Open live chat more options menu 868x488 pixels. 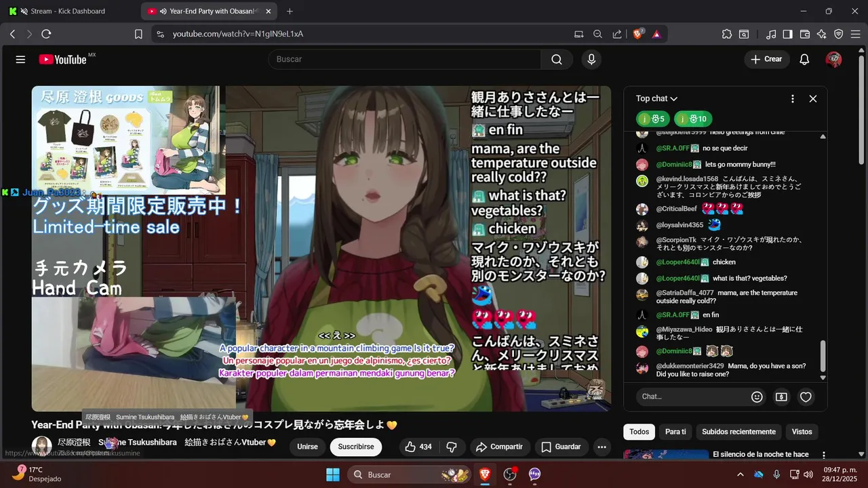[x=792, y=99]
